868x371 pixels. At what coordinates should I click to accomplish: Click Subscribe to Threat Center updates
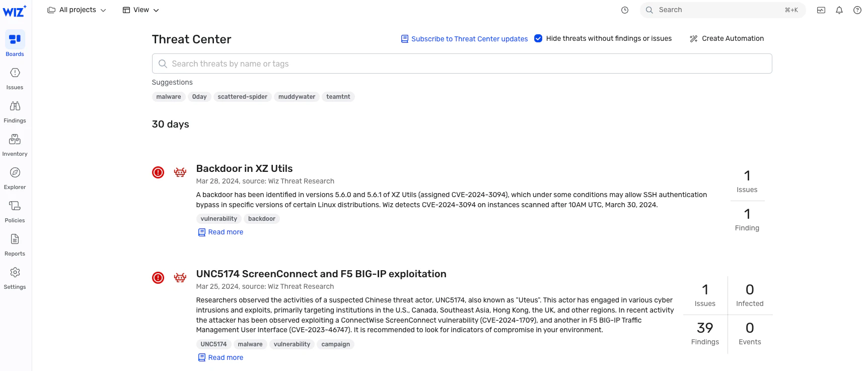pos(464,39)
